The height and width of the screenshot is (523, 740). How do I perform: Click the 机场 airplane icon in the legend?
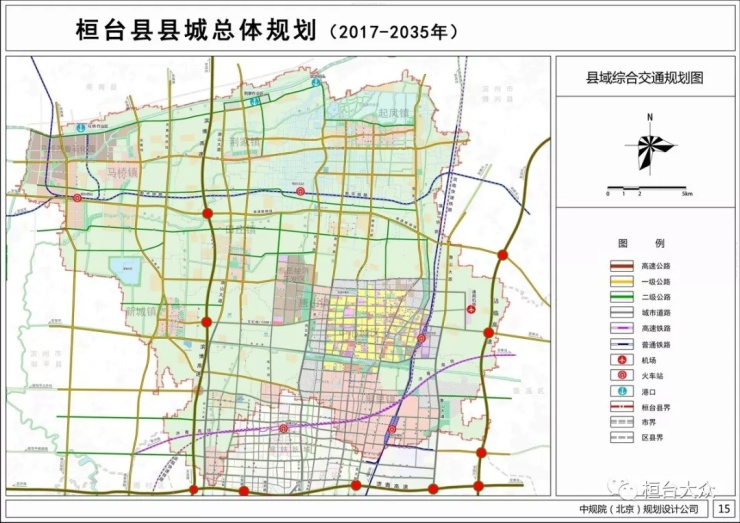click(x=622, y=360)
